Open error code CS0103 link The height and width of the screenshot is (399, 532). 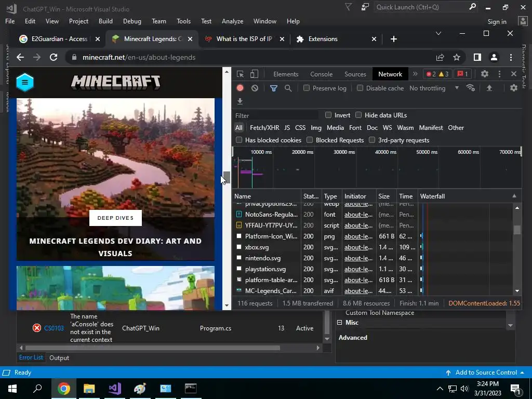coord(54,328)
